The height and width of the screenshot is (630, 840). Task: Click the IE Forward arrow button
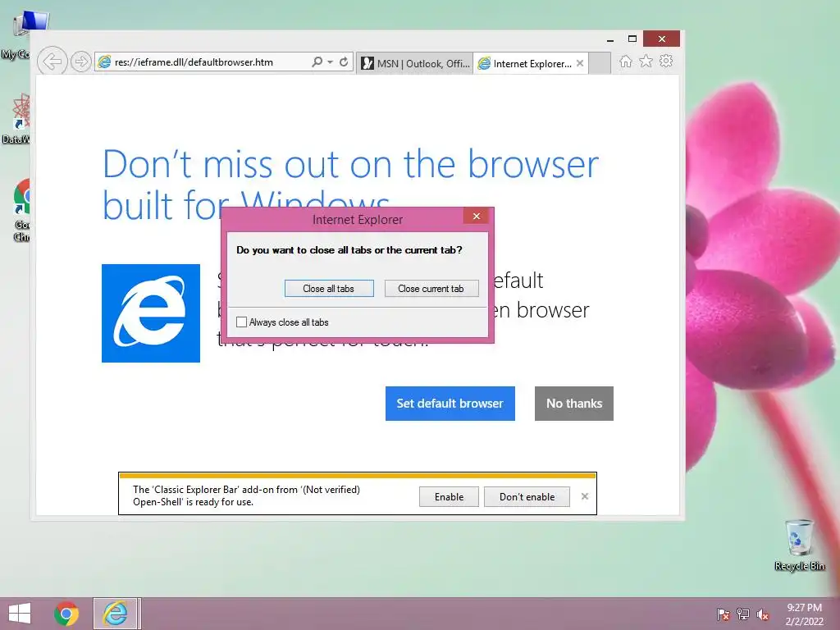[x=81, y=62]
